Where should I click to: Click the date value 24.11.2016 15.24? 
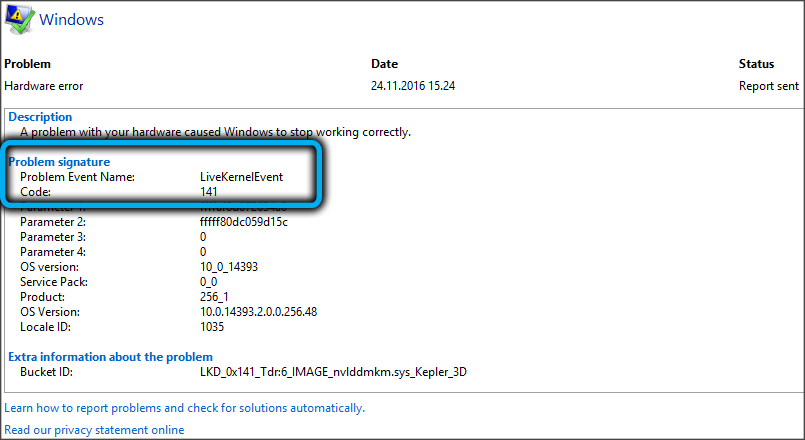click(x=413, y=86)
